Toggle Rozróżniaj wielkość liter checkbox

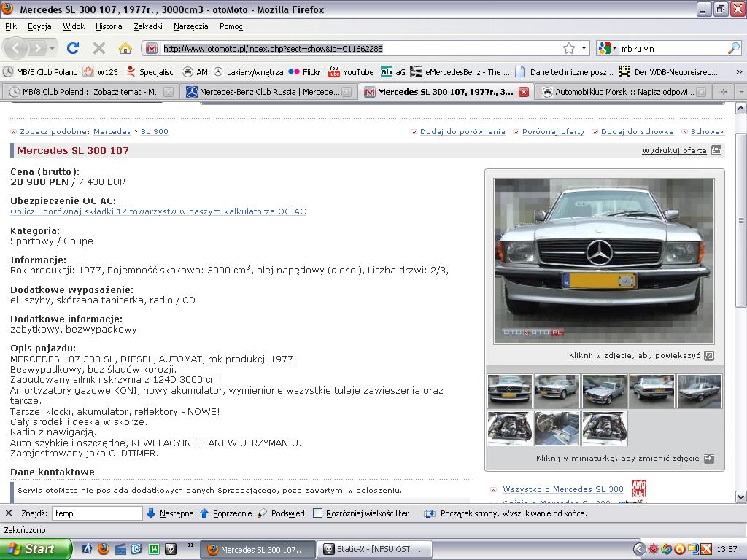coord(317,513)
